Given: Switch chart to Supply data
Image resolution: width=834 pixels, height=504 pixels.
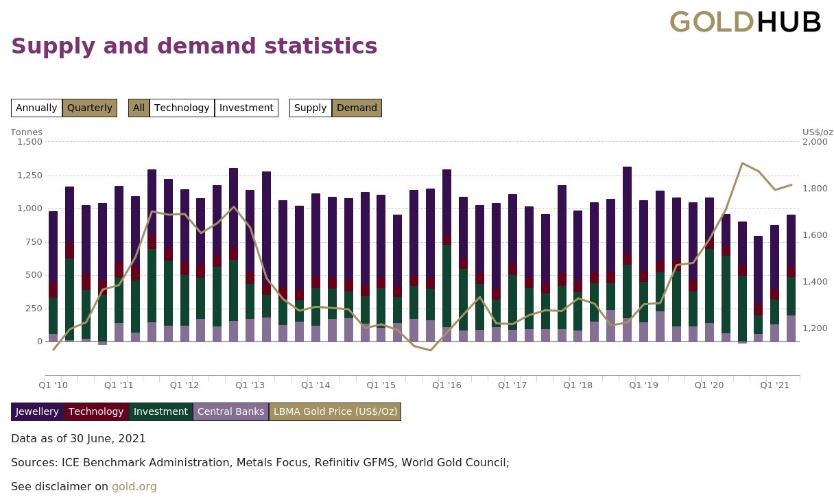Looking at the screenshot, I should 311,108.
